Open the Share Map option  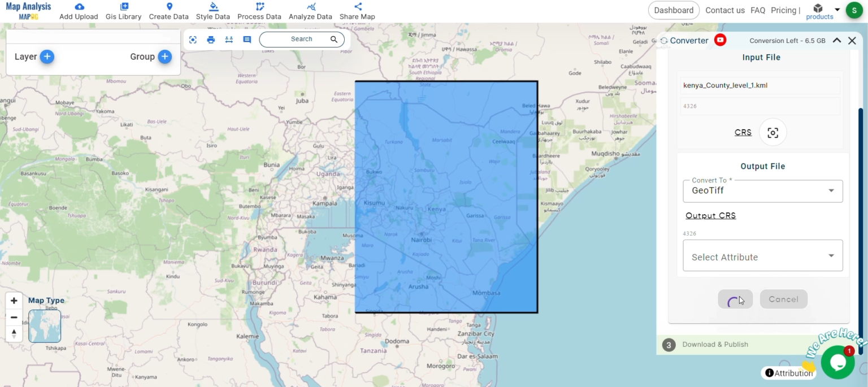click(357, 10)
